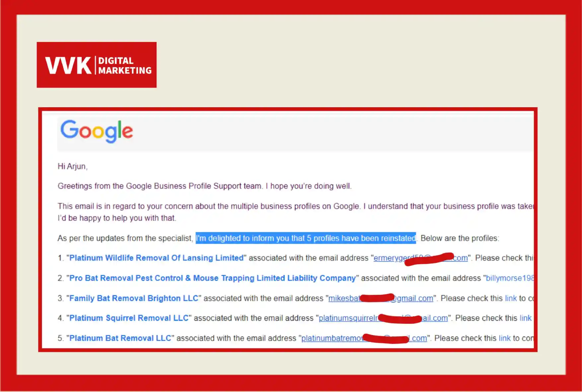Click the 'Below are the profiles:' text
This screenshot has width=582, height=392.
click(x=460, y=238)
